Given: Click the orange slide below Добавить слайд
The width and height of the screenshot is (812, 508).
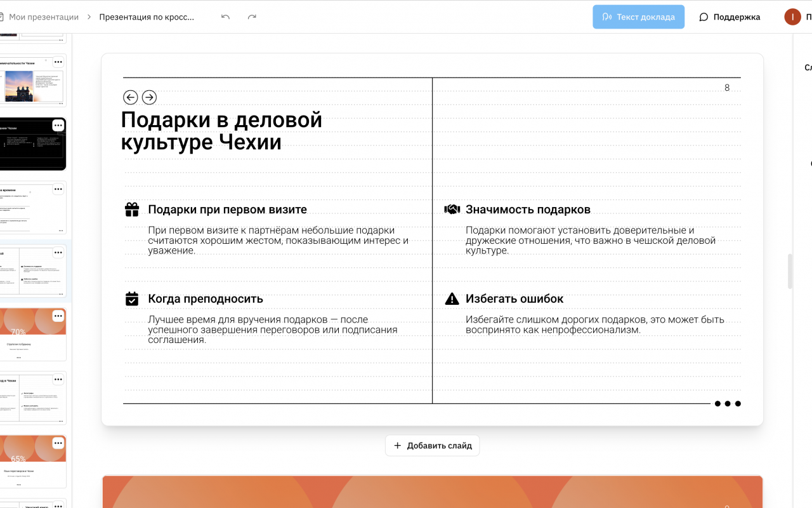Looking at the screenshot, I should click(x=433, y=491).
